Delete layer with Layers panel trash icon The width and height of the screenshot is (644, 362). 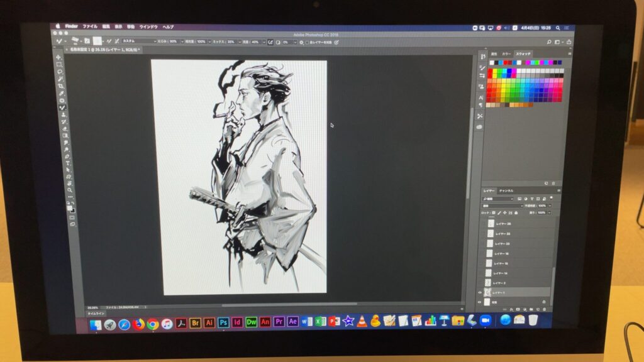[544, 309]
